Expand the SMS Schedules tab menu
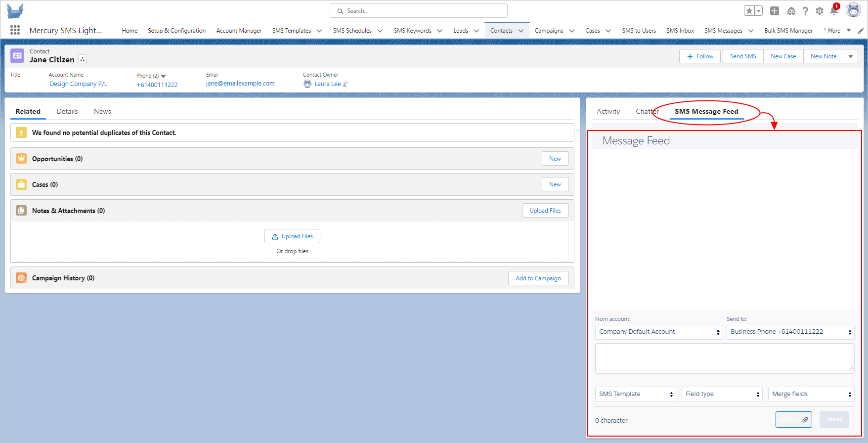Viewport: 868px width, 443px height. point(380,31)
